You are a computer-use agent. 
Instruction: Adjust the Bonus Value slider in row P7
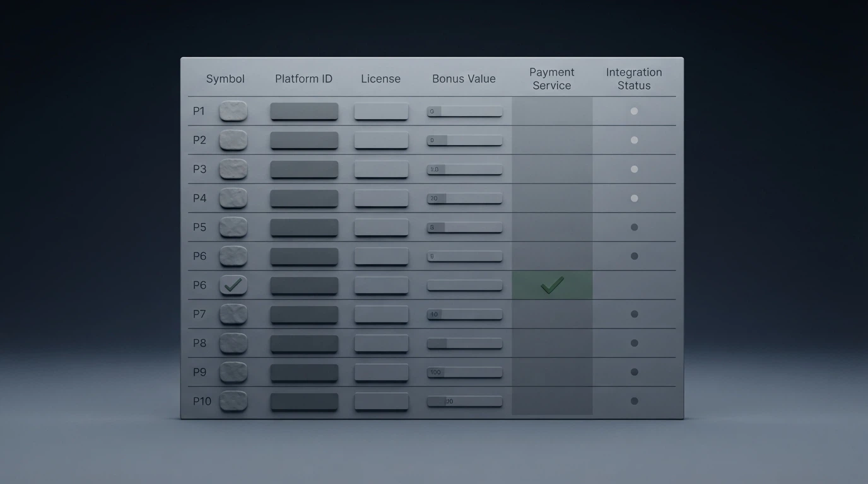tap(465, 314)
